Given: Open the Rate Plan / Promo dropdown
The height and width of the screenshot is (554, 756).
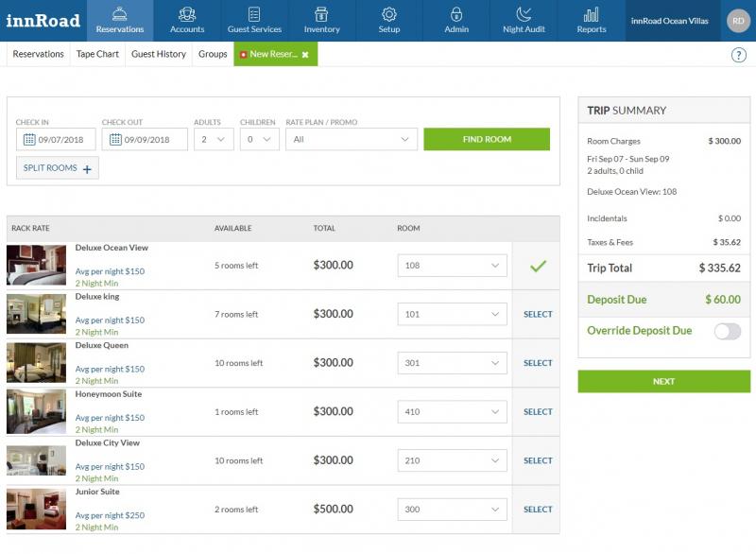Looking at the screenshot, I should (x=351, y=139).
